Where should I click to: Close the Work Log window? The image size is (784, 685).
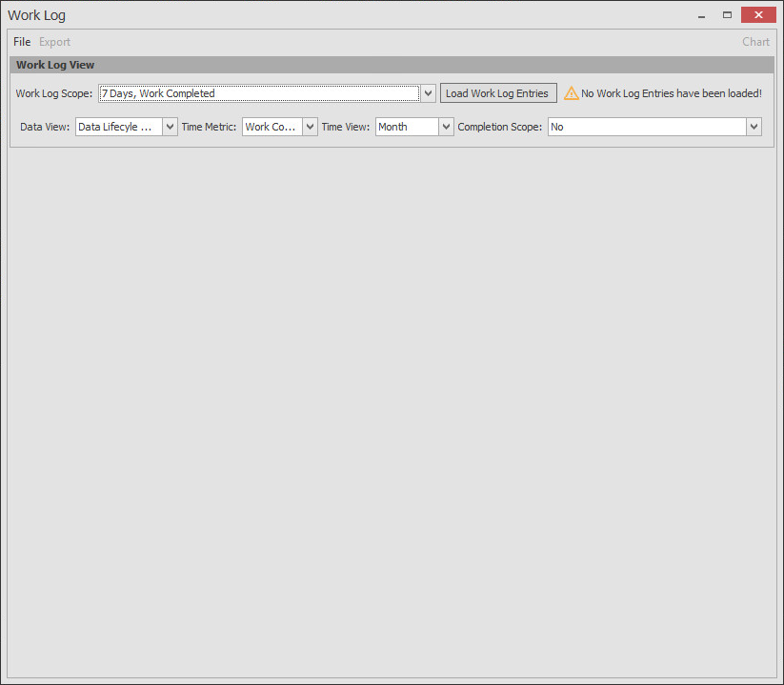point(758,15)
